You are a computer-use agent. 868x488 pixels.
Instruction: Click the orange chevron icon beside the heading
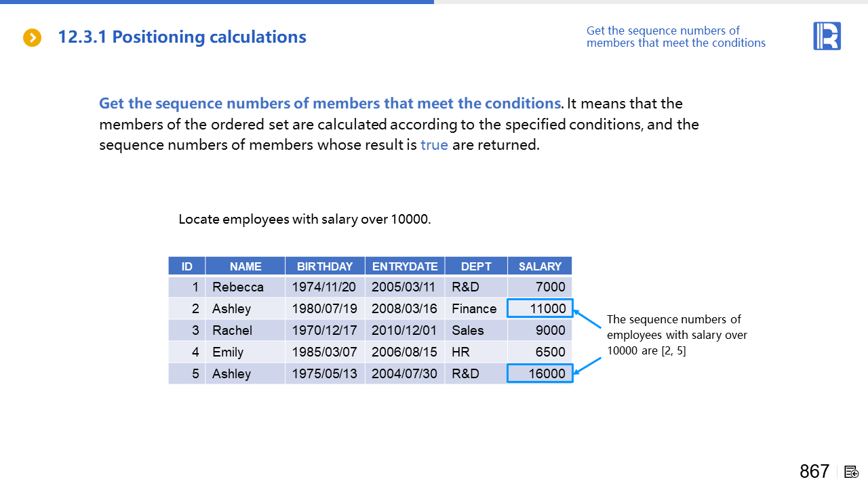32,38
